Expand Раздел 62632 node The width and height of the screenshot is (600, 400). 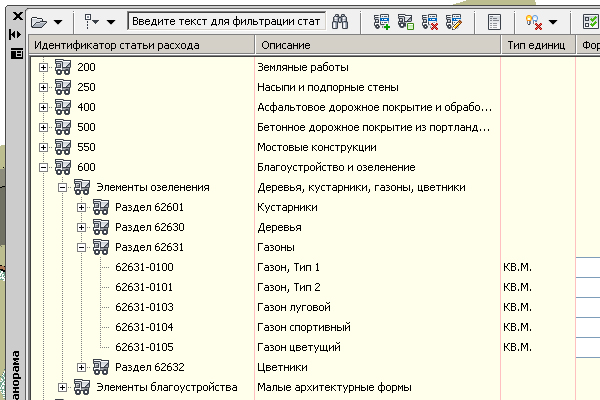point(82,367)
